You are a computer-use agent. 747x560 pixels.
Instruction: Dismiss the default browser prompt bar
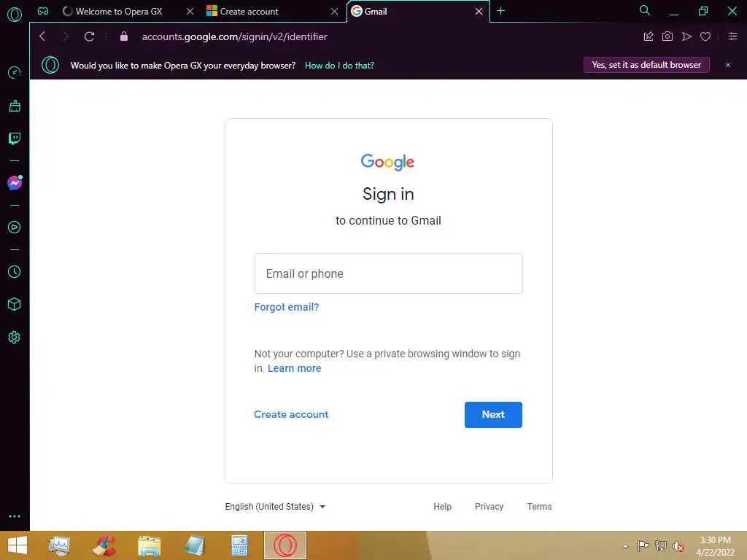728,65
